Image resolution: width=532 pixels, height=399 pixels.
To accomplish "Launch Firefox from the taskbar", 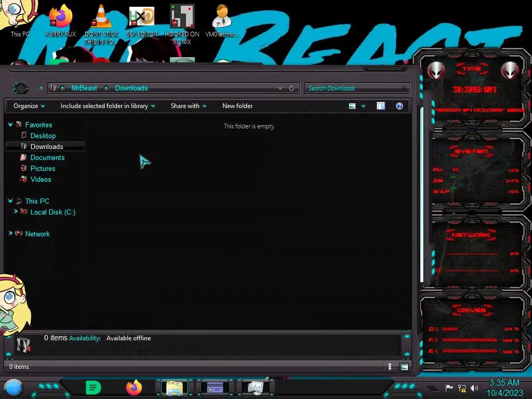I will point(134,388).
